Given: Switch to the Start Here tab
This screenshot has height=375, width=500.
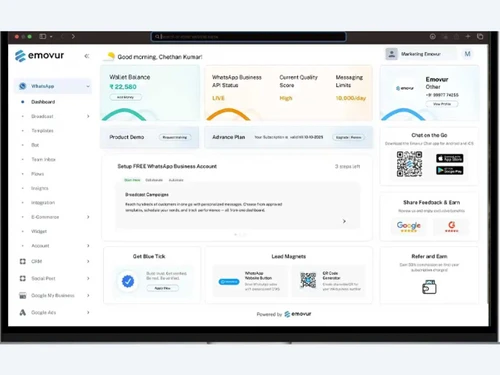Looking at the screenshot, I should pos(132,180).
